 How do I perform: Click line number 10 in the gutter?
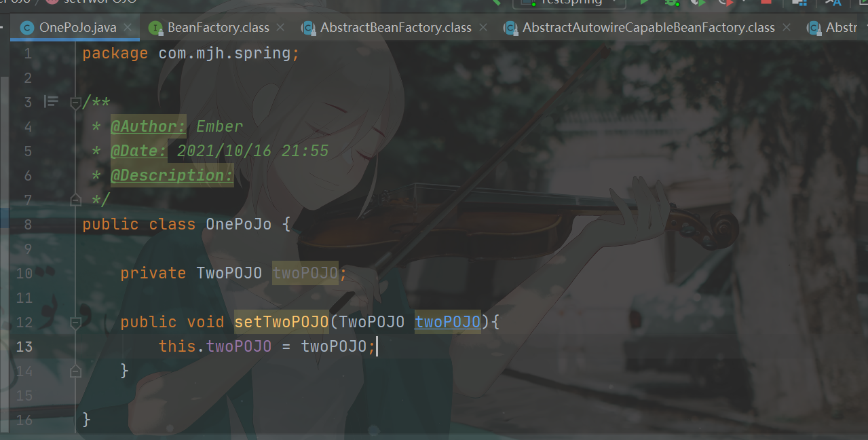tap(24, 273)
